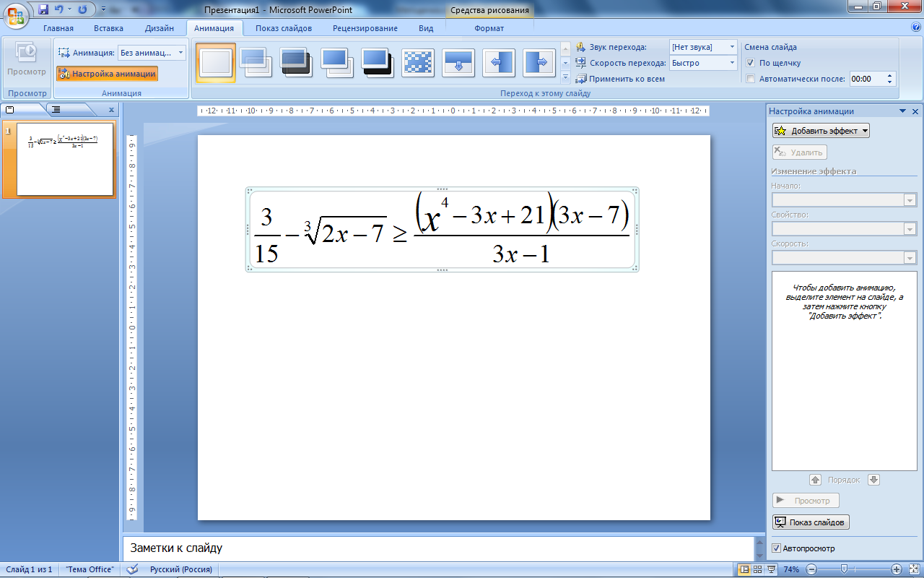This screenshot has height=578, width=924.
Task: Open the Office button menu
Action: [x=16, y=14]
